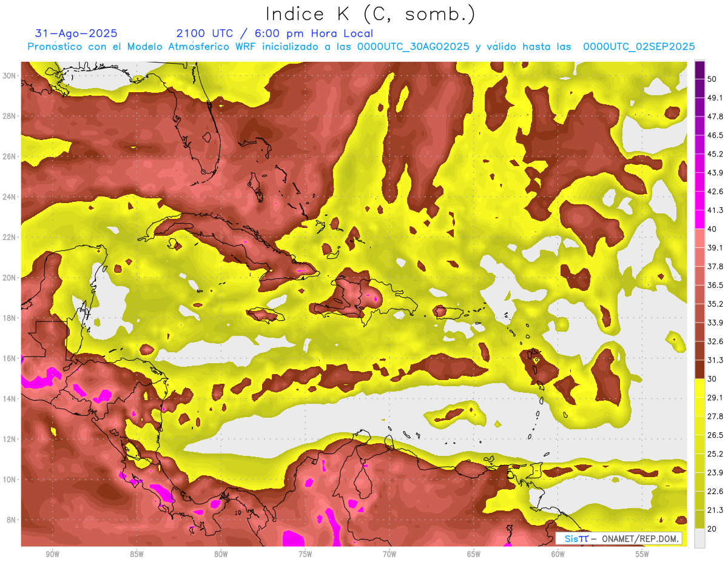728x562 pixels.
Task: Click the dark brown colorbar segment between 30 and 31.3
Action: (699, 370)
